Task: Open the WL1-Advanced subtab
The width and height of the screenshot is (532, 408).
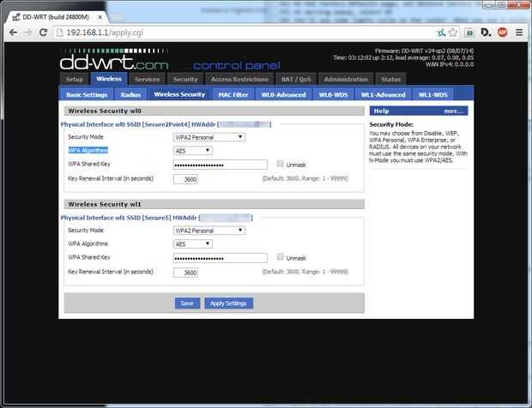Action: point(383,94)
